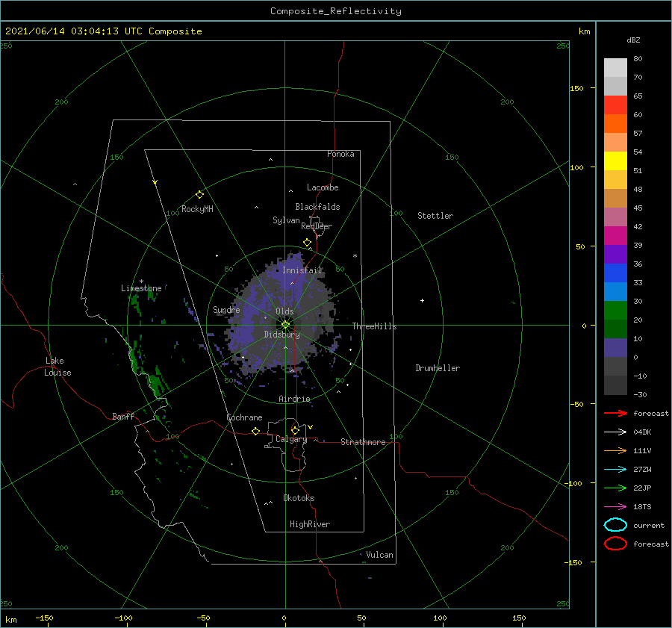Click yellow diamond marker below RedDeer
Viewport: 672px width, 628px height.
[308, 243]
